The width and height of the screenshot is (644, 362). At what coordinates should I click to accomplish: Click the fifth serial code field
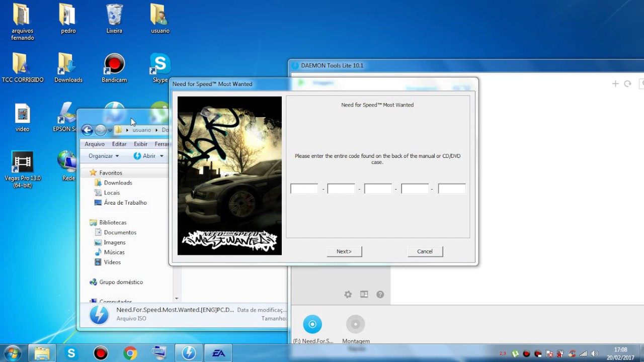[452, 189]
